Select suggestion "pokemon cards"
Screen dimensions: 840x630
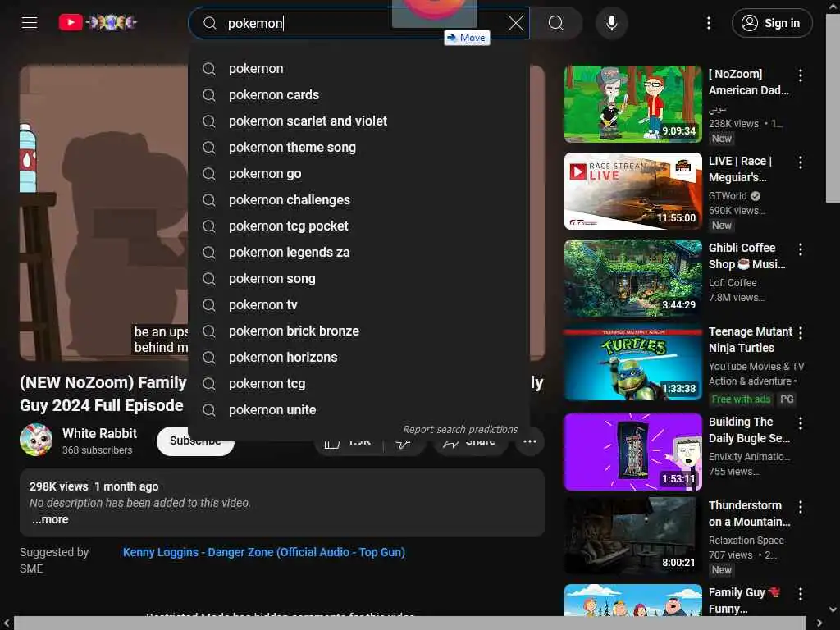point(358,95)
